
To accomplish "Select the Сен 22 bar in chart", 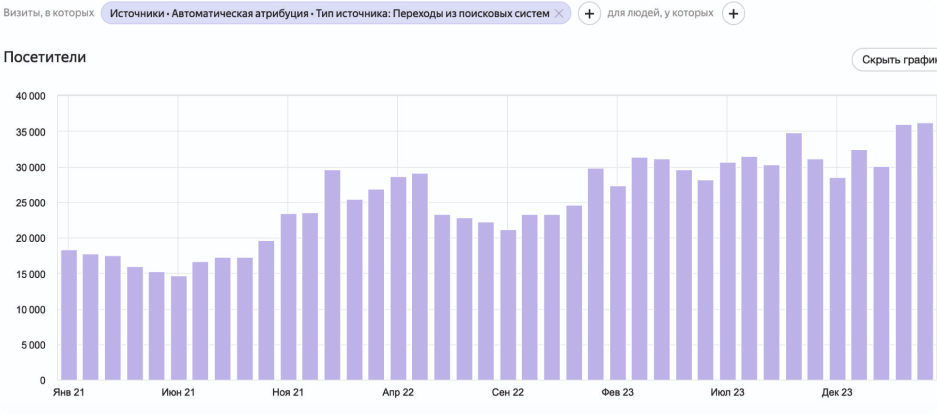I will click(508, 305).
